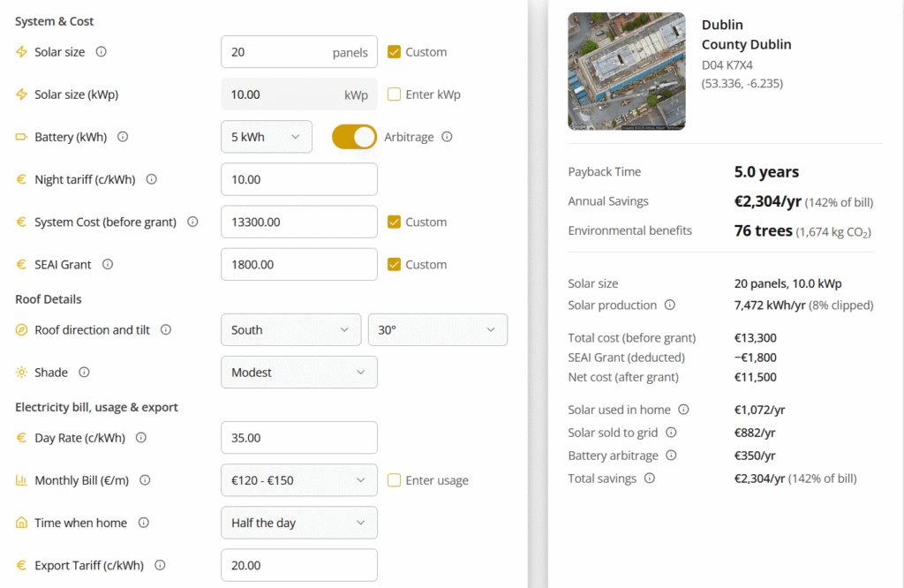904x588 pixels.
Task: Open the roof direction South dropdown
Action: tap(290, 329)
